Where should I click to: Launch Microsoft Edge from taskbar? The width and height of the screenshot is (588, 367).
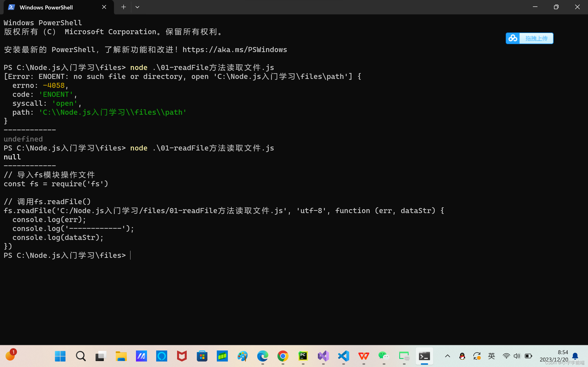coord(262,356)
